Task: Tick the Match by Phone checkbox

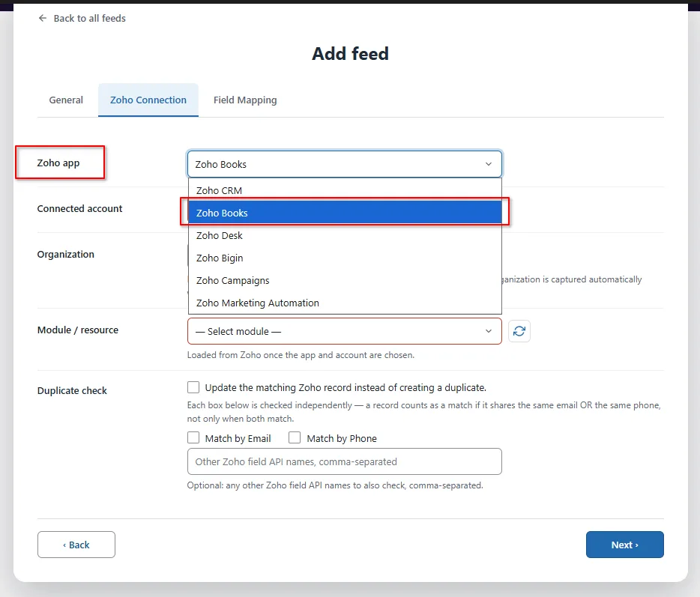Action: click(x=295, y=437)
